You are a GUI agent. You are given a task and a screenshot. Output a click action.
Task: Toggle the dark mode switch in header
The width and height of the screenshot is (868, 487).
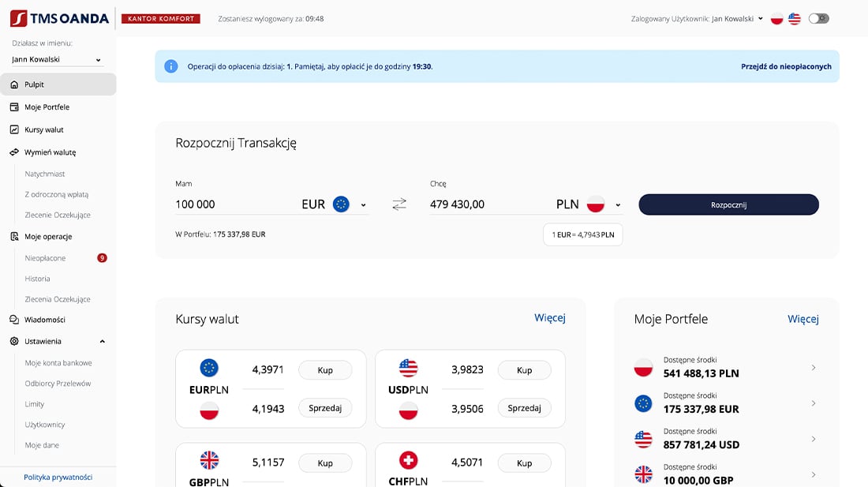click(818, 18)
